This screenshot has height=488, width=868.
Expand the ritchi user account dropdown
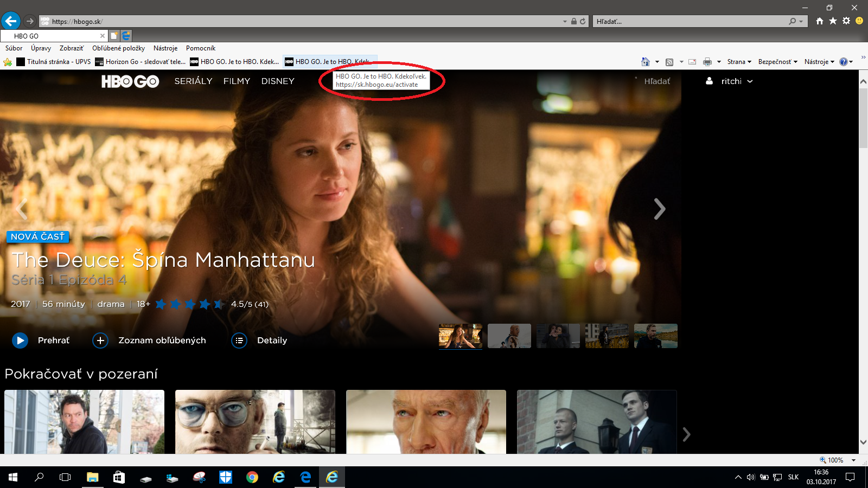[729, 81]
